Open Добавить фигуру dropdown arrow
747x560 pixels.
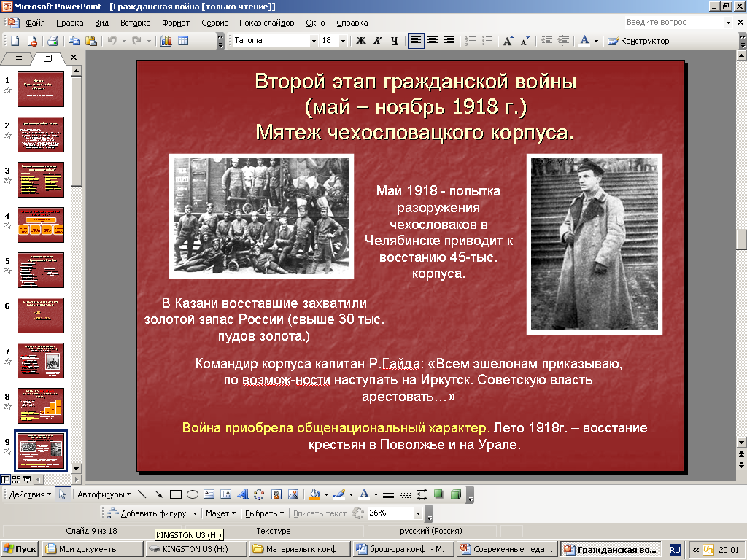coord(194,513)
